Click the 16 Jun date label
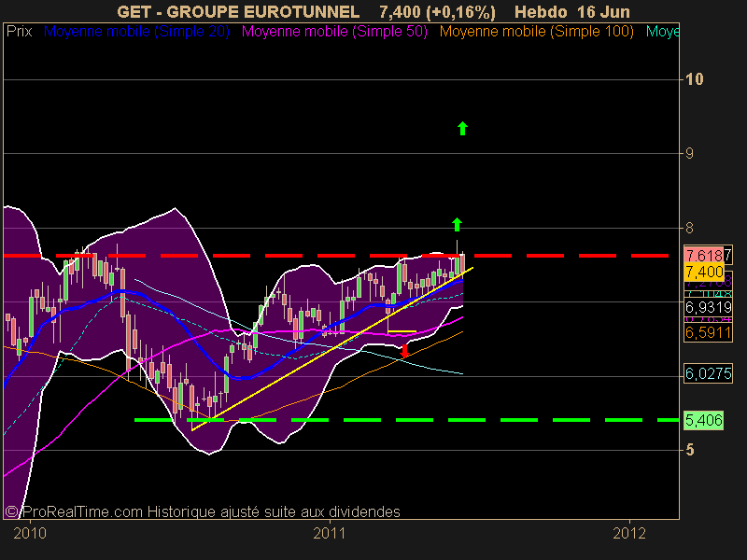The image size is (747, 560). (603, 11)
